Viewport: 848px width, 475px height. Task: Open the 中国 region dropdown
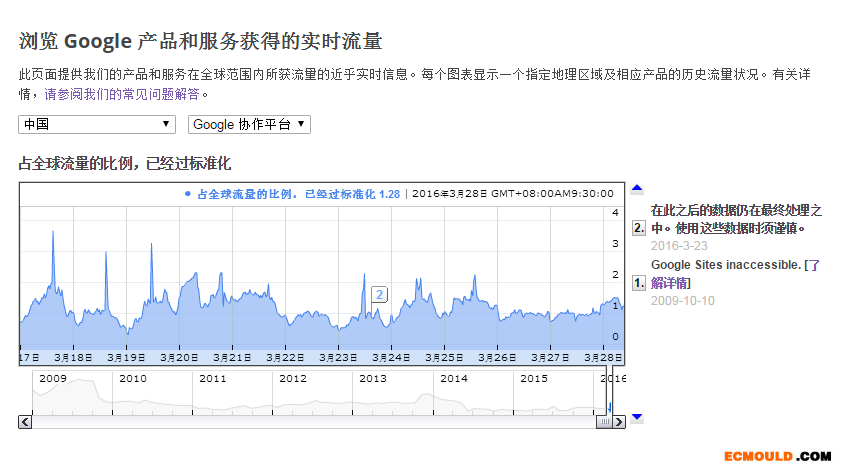pos(98,124)
